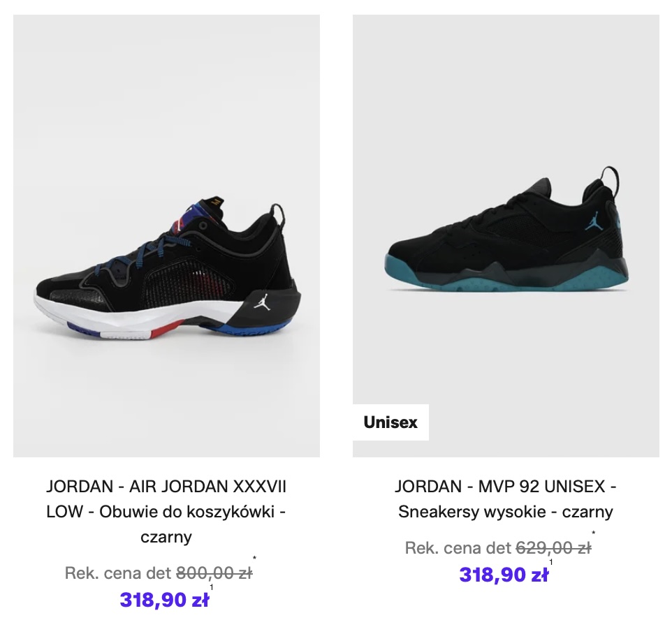Click footnote 1 next to left 318,90 zł
Viewport: 672px width, 627px height.
211,587
